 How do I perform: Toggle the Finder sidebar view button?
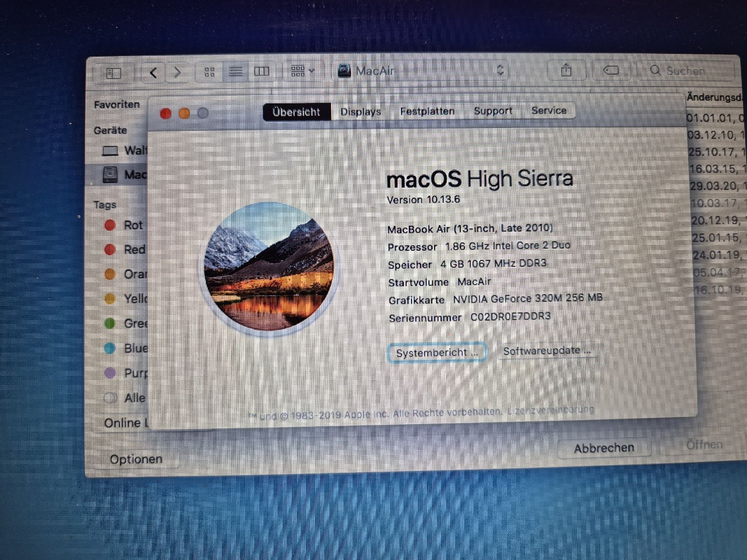click(114, 73)
